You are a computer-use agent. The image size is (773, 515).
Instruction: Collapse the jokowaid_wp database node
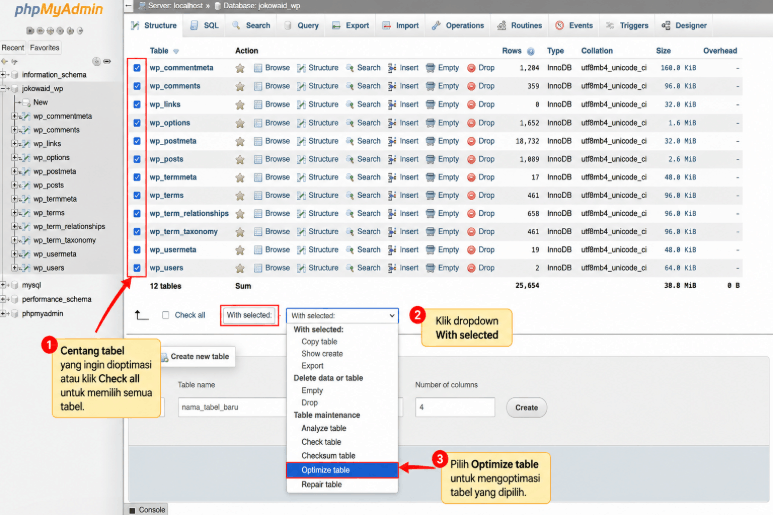3,89
